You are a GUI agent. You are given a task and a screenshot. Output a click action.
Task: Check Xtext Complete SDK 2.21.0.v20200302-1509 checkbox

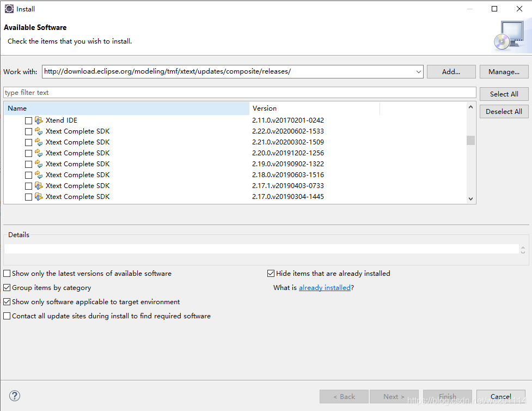28,142
